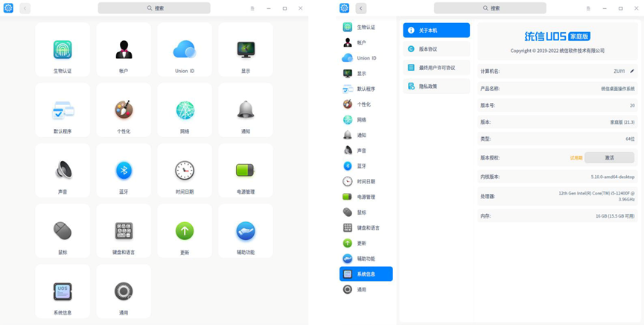Select 电源管理 in the right window sidebar

366,197
